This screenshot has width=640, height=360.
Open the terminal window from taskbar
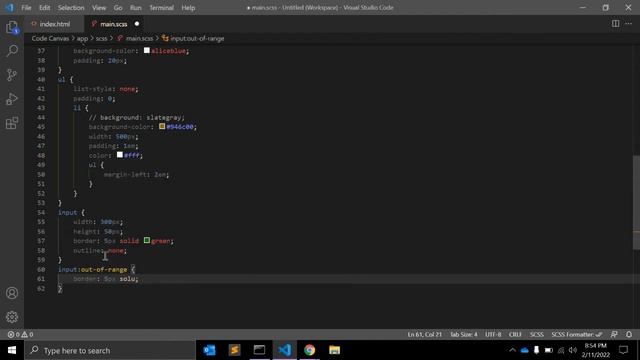pyautogui.click(x=259, y=350)
